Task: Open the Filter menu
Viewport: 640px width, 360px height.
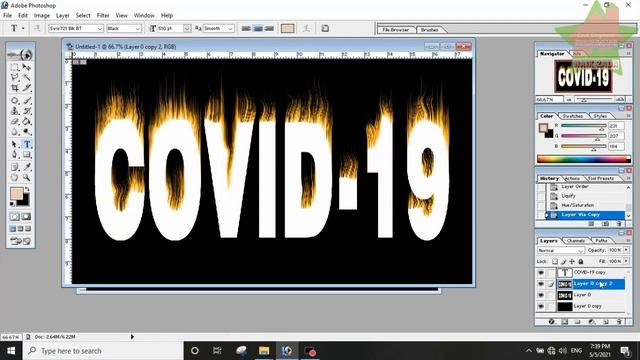Action: click(x=103, y=16)
